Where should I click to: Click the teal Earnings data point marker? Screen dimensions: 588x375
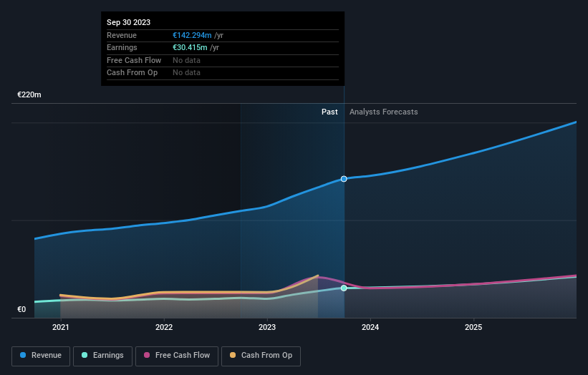(x=344, y=288)
